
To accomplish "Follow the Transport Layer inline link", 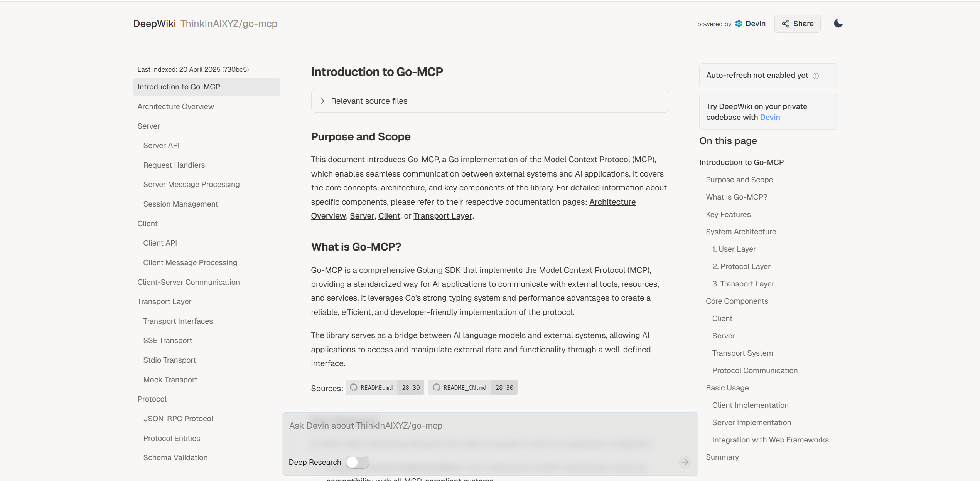I will coord(442,215).
